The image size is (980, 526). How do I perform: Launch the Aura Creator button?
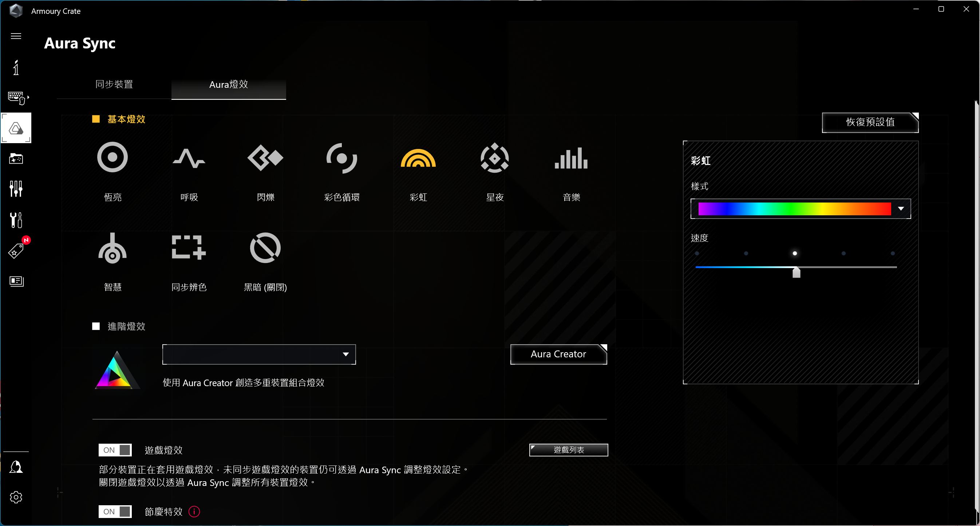[558, 354]
